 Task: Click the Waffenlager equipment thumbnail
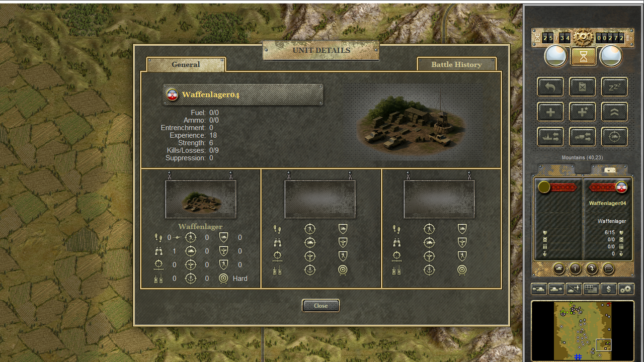tap(201, 199)
